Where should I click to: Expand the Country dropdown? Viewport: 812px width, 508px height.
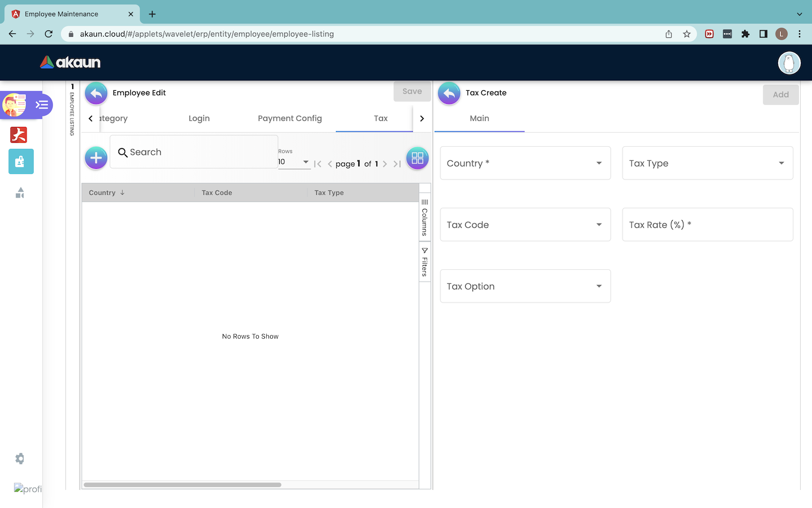coord(525,163)
